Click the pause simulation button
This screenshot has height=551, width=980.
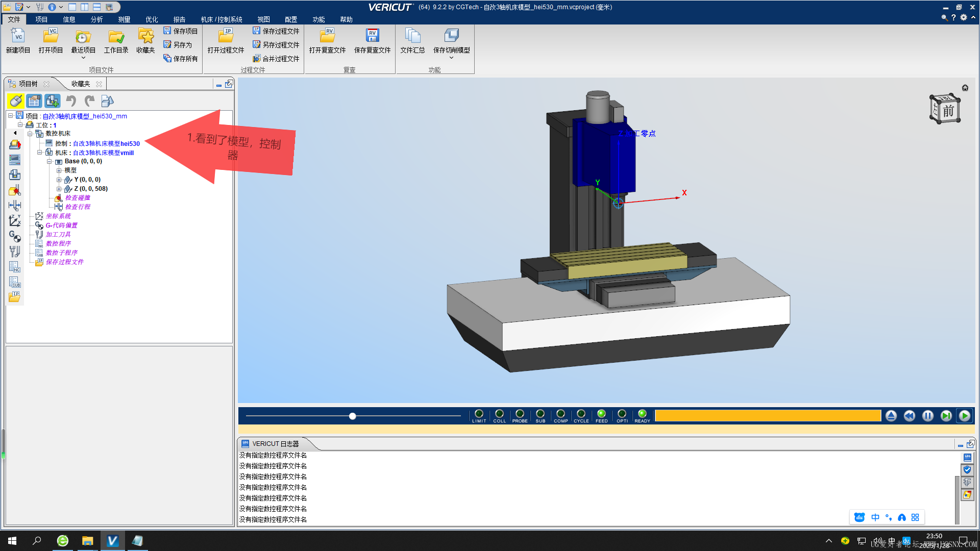pos(927,416)
